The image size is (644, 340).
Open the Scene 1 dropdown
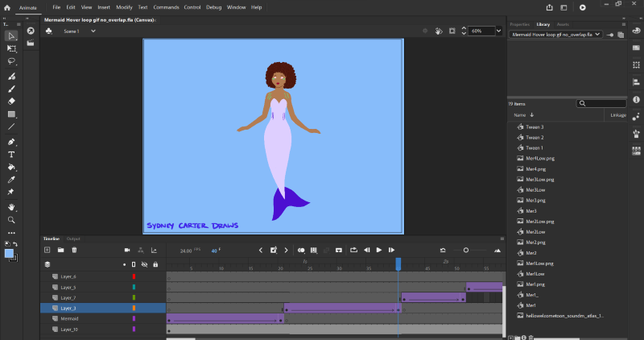(x=93, y=31)
